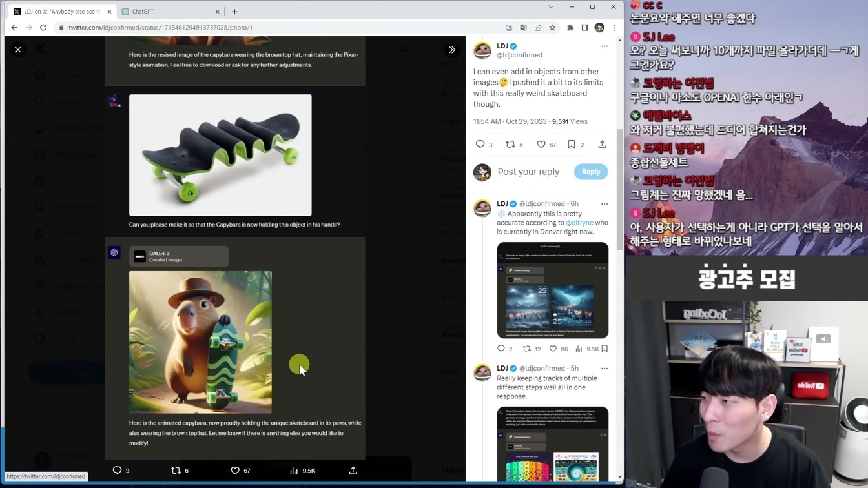
Task: Click the browser back arrow
Action: pos(14,28)
